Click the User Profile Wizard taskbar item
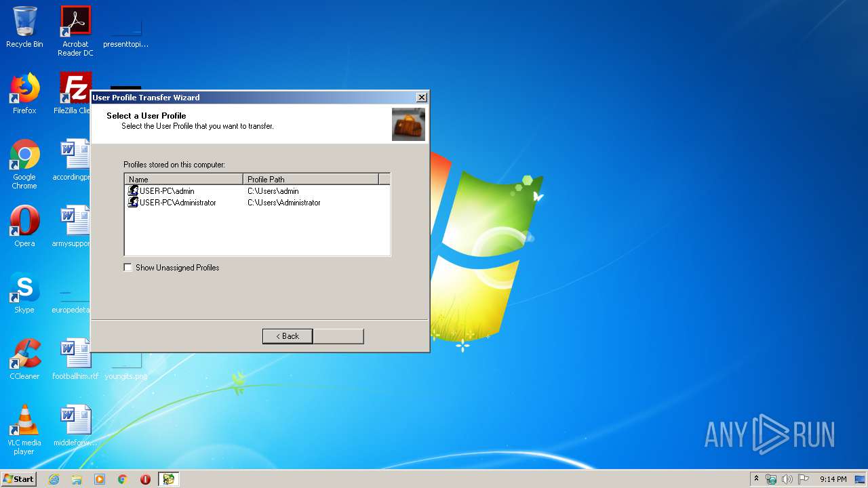This screenshot has height=488, width=868. click(168, 479)
